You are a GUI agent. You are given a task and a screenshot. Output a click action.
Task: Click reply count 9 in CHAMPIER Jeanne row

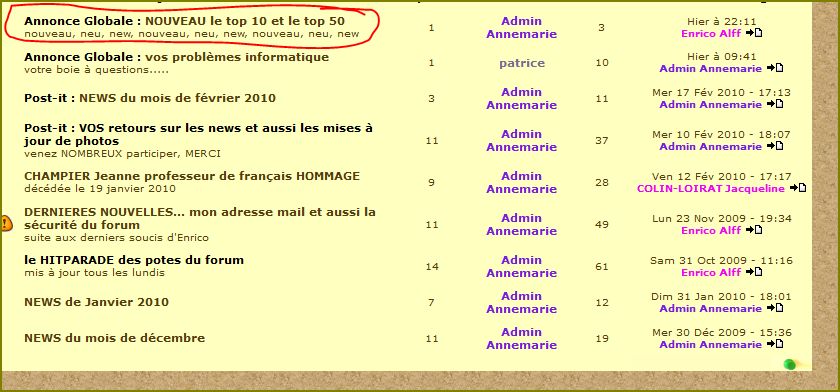(432, 183)
